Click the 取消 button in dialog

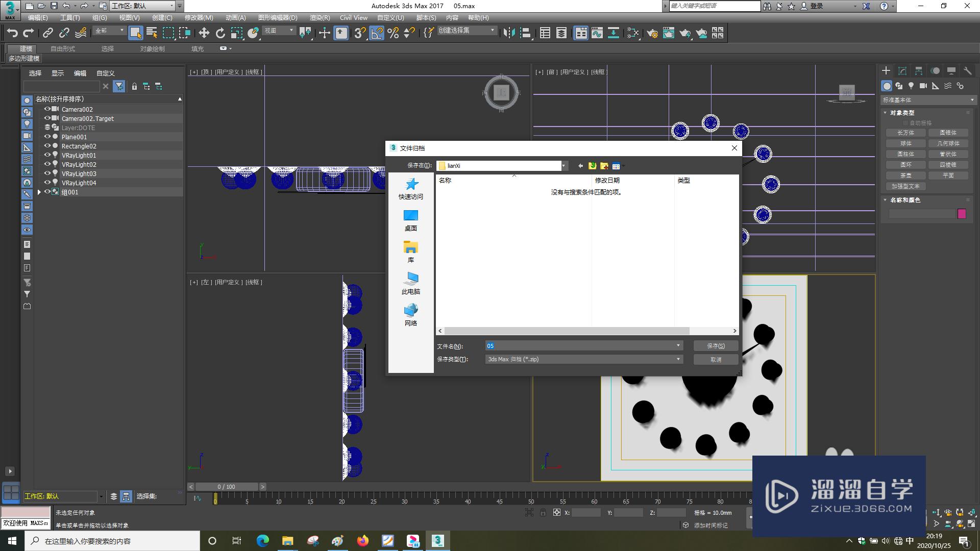(x=716, y=359)
